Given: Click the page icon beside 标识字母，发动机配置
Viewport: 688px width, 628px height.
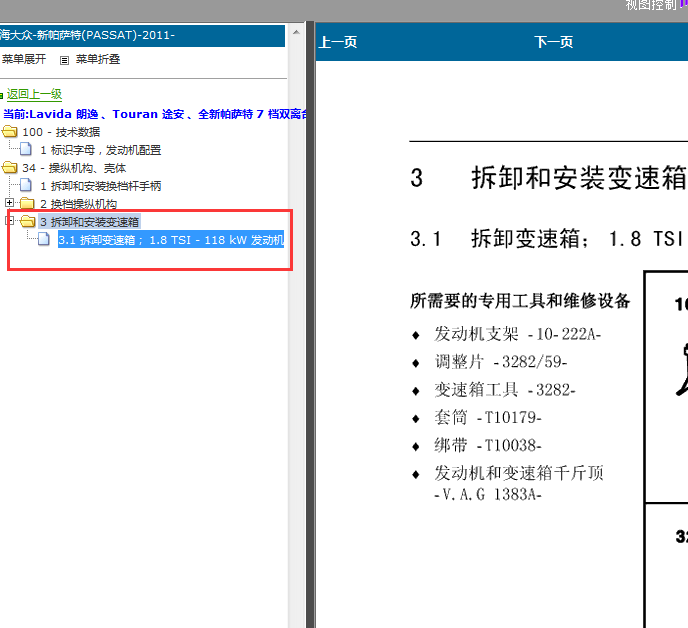Looking at the screenshot, I should 26,149.
